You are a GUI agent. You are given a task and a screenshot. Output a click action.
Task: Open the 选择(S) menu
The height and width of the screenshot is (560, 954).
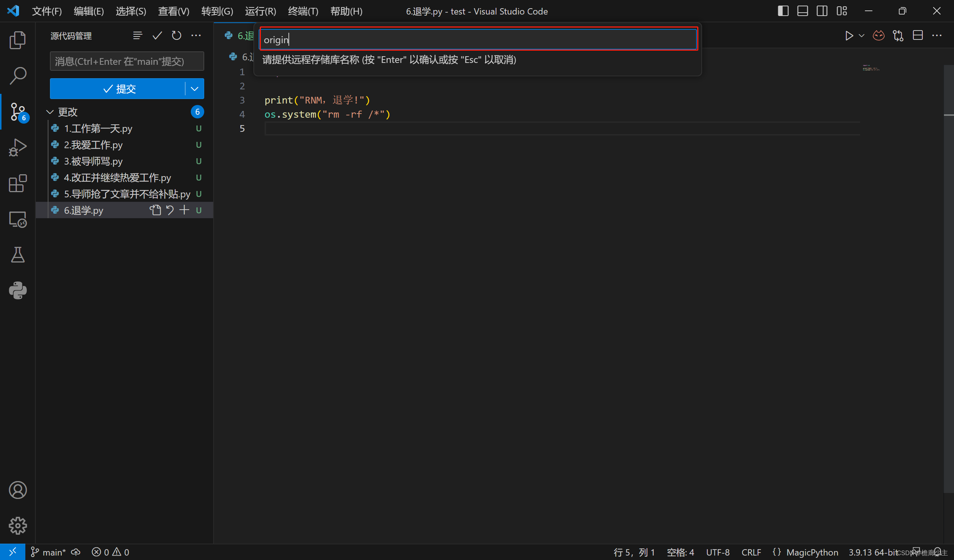click(x=130, y=11)
